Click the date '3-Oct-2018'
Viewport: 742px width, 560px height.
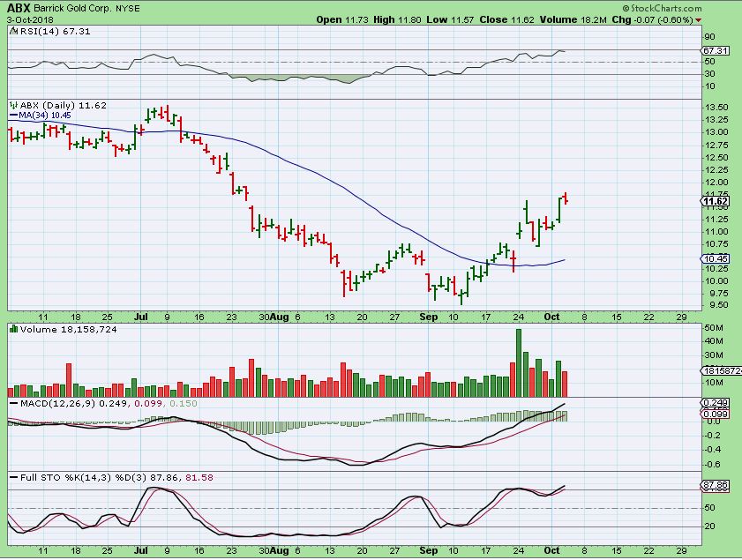(30, 20)
